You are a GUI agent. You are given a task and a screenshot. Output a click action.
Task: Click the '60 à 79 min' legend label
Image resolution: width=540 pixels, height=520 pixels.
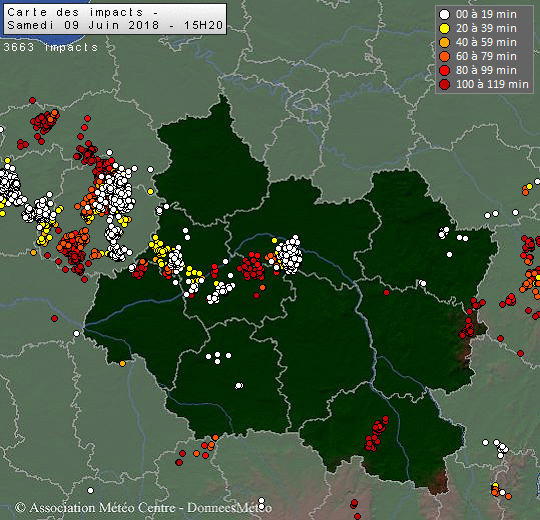[486, 56]
